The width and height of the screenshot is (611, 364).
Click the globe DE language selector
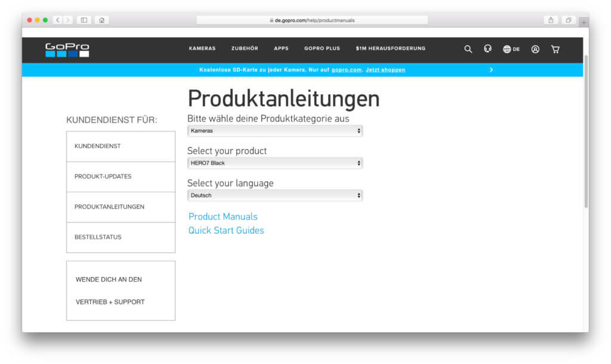coord(511,49)
